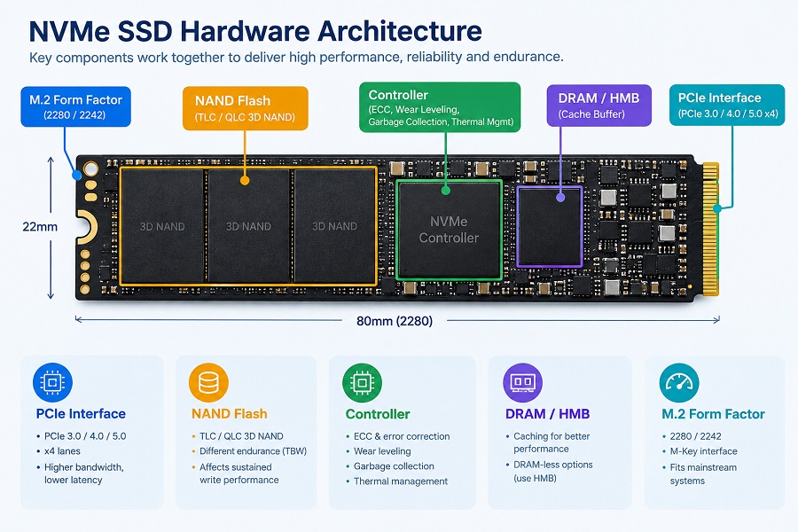Click the 'Key components work together' subtitle
This screenshot has height=532, width=798.
point(296,57)
